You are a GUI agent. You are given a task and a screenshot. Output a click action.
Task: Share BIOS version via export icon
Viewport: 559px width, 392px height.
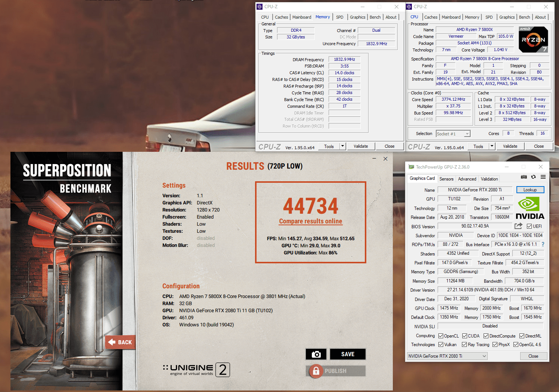(518, 226)
